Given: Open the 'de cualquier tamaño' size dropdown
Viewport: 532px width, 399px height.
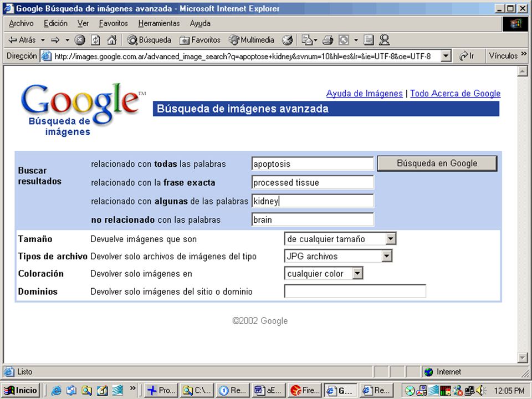Looking at the screenshot, I should pyautogui.click(x=340, y=239).
